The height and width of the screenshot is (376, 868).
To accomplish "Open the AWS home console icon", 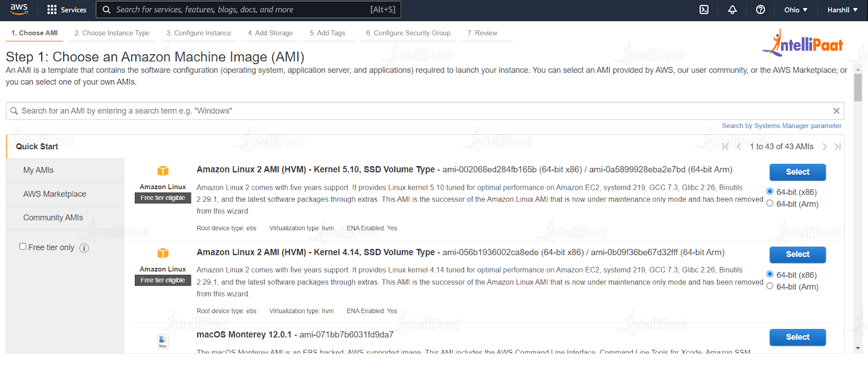I will [18, 9].
